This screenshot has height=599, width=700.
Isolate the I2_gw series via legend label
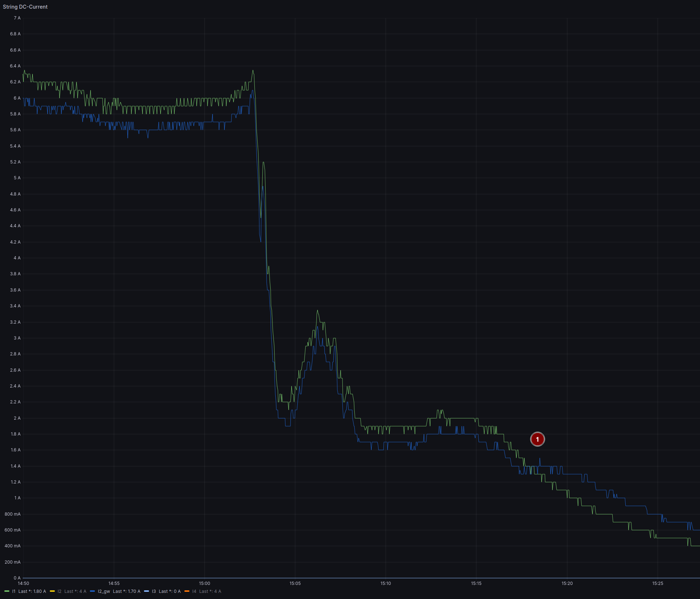104,591
